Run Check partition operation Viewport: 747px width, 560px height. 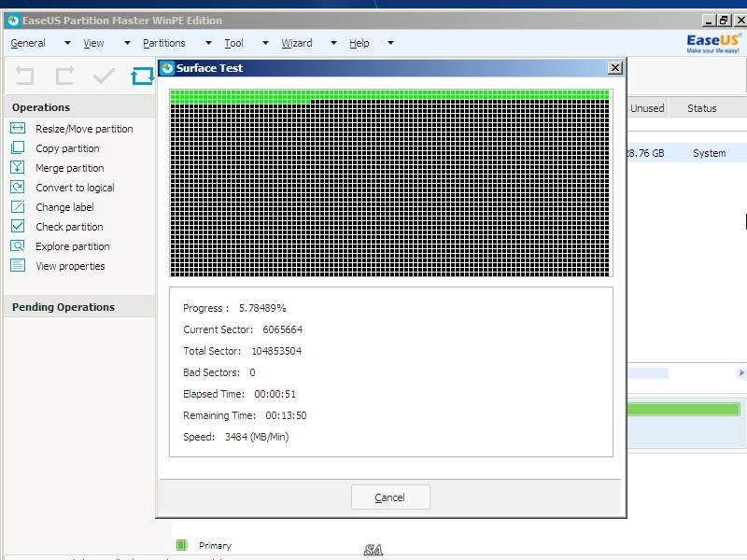click(x=69, y=226)
